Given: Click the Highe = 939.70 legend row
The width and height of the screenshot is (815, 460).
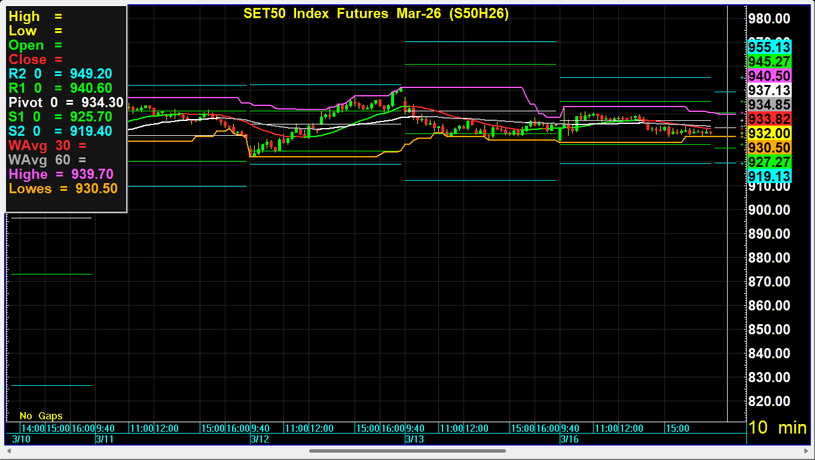Looking at the screenshot, I should pos(66,173).
